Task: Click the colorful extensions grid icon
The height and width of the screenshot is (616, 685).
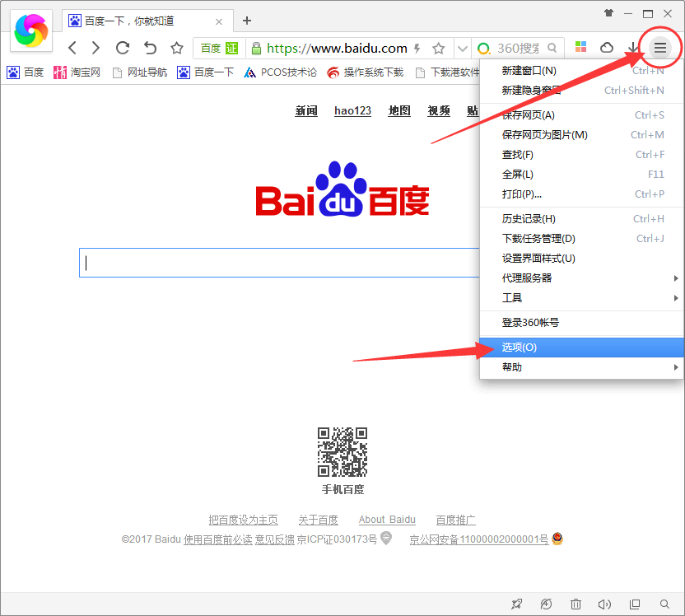Action: tap(580, 48)
